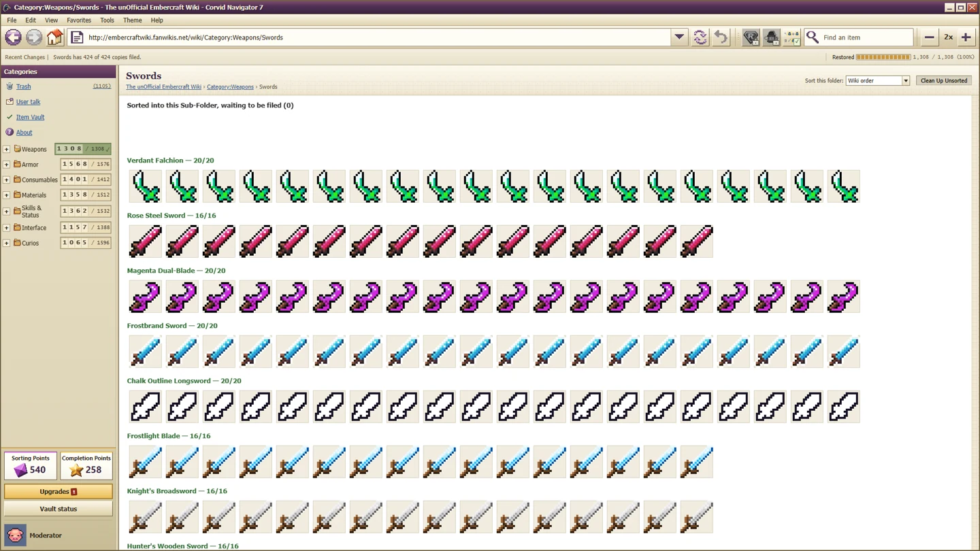Image resolution: width=980 pixels, height=551 pixels.
Task: Click the grey forward navigation arrow
Action: click(34, 37)
